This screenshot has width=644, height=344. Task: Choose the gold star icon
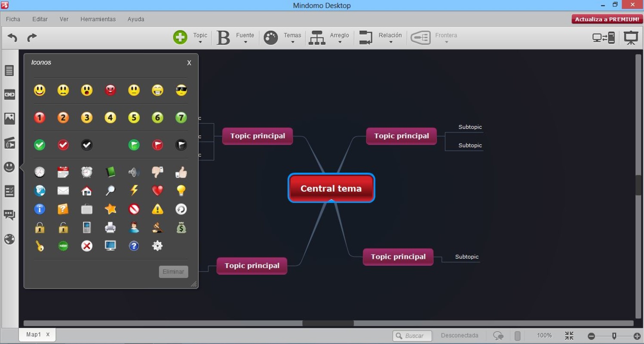(110, 209)
